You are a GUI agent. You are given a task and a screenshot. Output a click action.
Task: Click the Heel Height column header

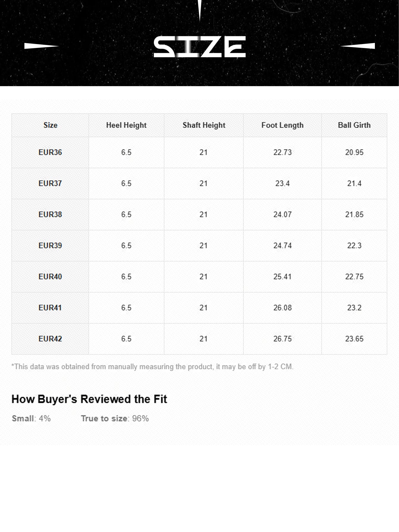pos(126,125)
